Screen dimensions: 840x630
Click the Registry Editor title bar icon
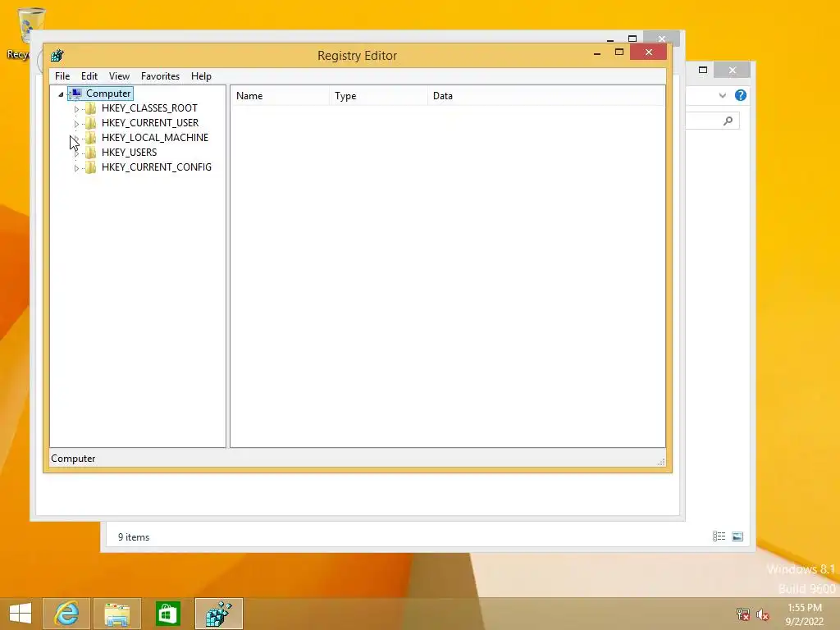point(57,55)
